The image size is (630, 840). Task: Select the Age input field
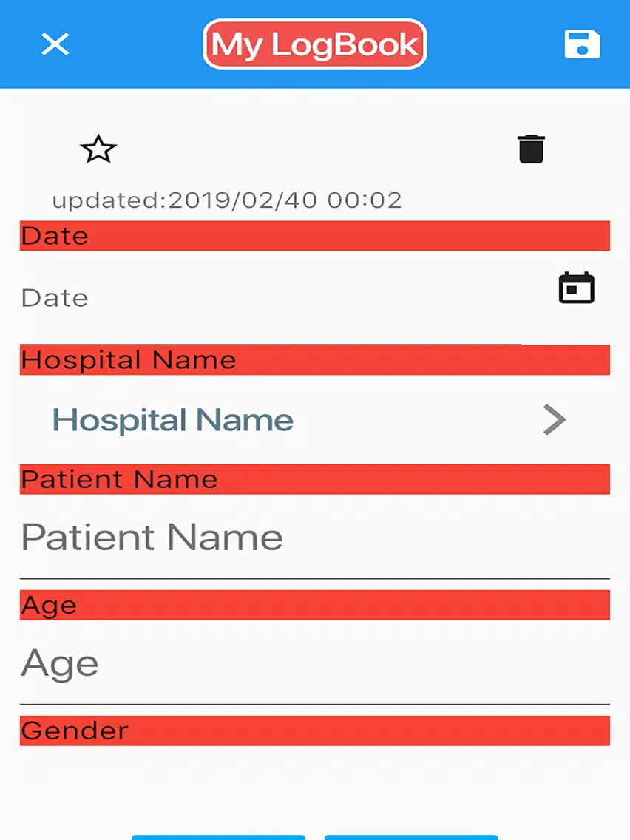pyautogui.click(x=314, y=663)
